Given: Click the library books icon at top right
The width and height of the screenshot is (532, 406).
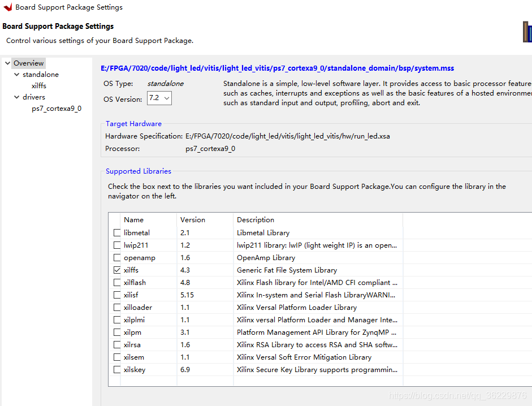Looking at the screenshot, I should coord(527,32).
